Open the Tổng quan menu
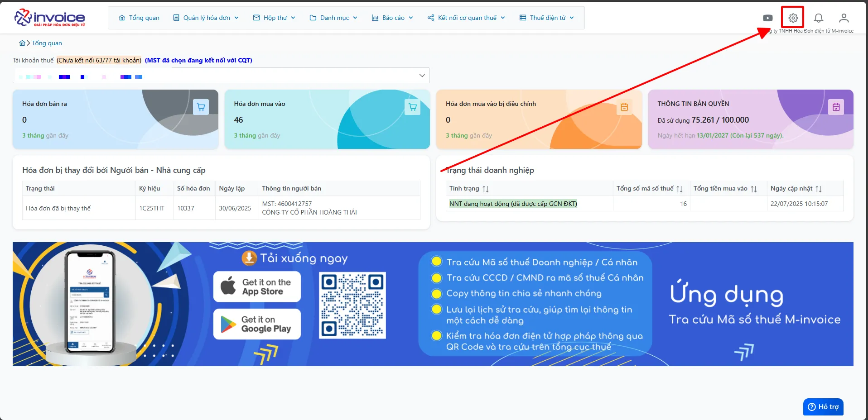The image size is (868, 420). [139, 18]
